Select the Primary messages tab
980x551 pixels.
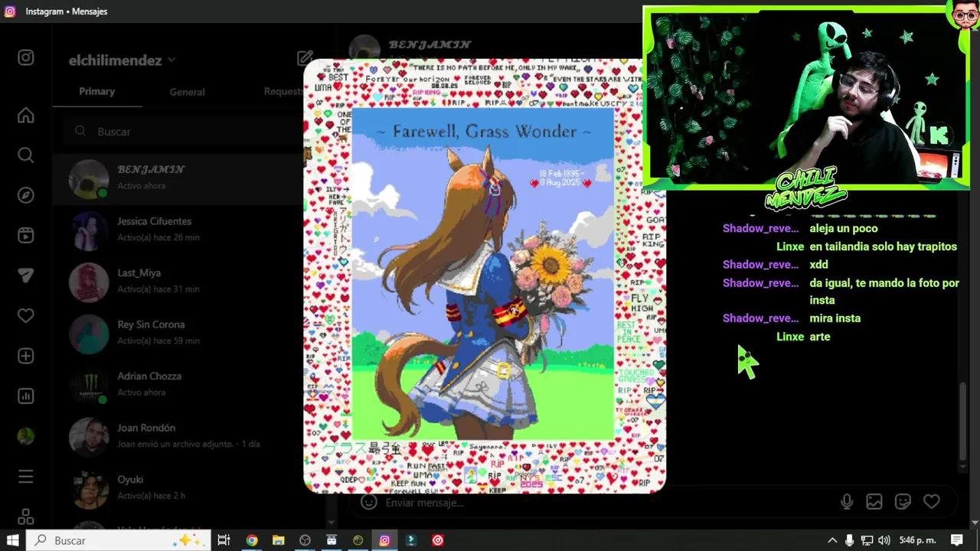[x=96, y=92]
